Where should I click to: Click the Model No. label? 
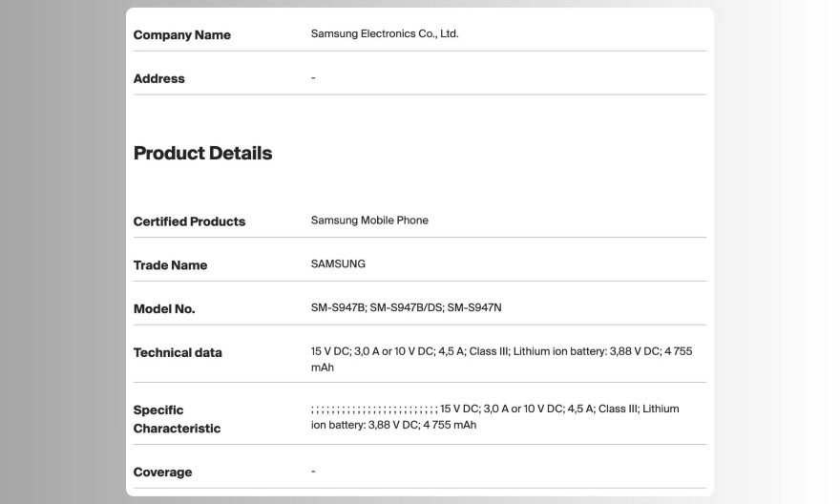[x=164, y=309]
